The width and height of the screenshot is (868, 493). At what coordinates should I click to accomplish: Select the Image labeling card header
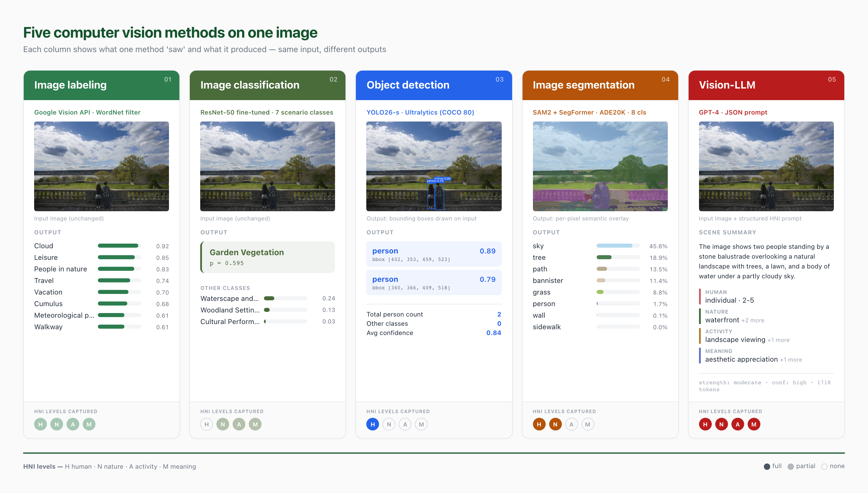102,85
